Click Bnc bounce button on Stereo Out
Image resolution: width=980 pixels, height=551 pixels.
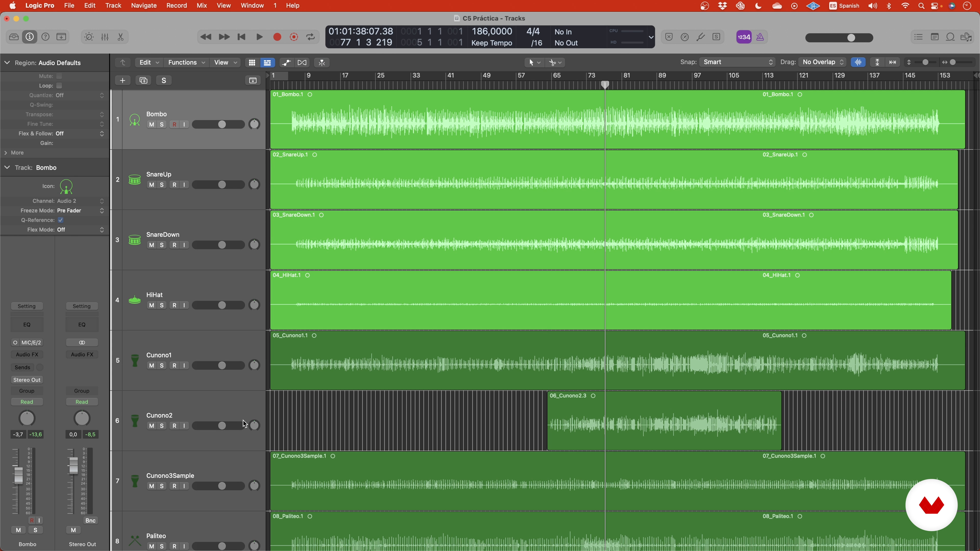pos(90,521)
